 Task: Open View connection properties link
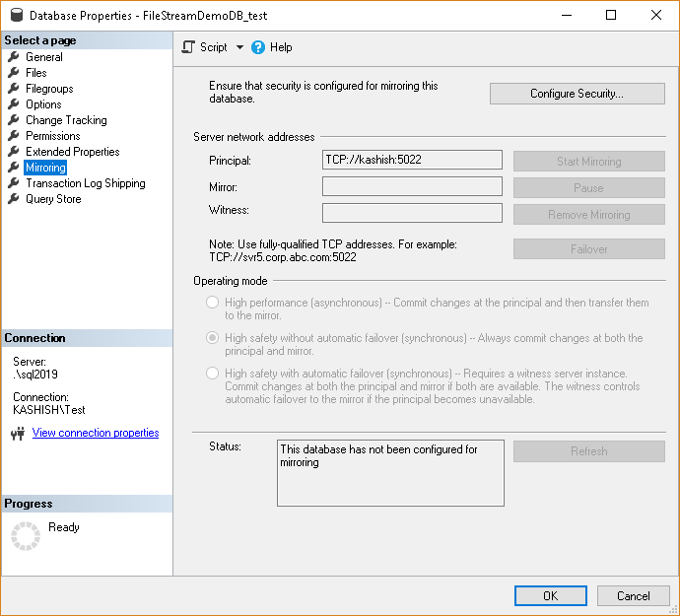click(x=96, y=433)
